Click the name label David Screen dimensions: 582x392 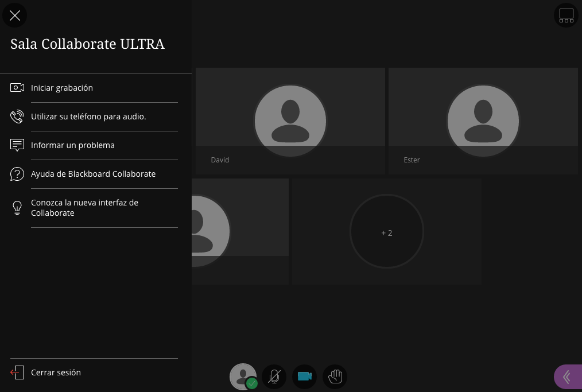point(220,160)
